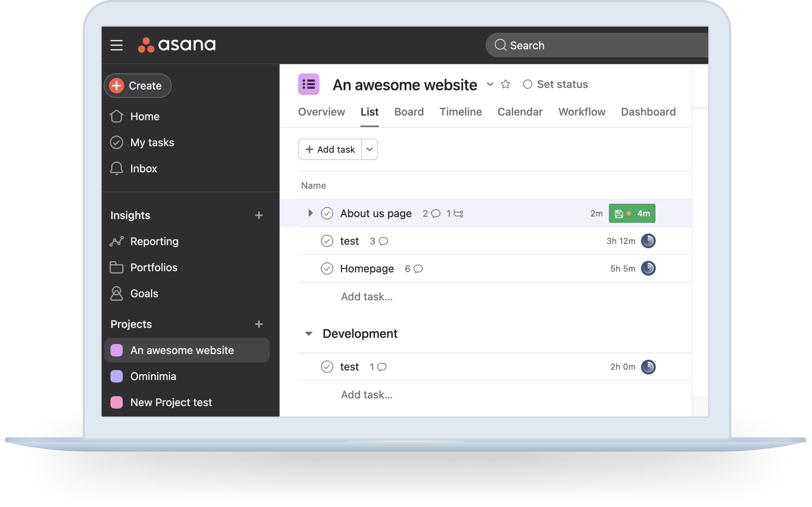Screen dimensions: 812x507
Task: Add a new project with Projects plus icon
Action: (259, 324)
